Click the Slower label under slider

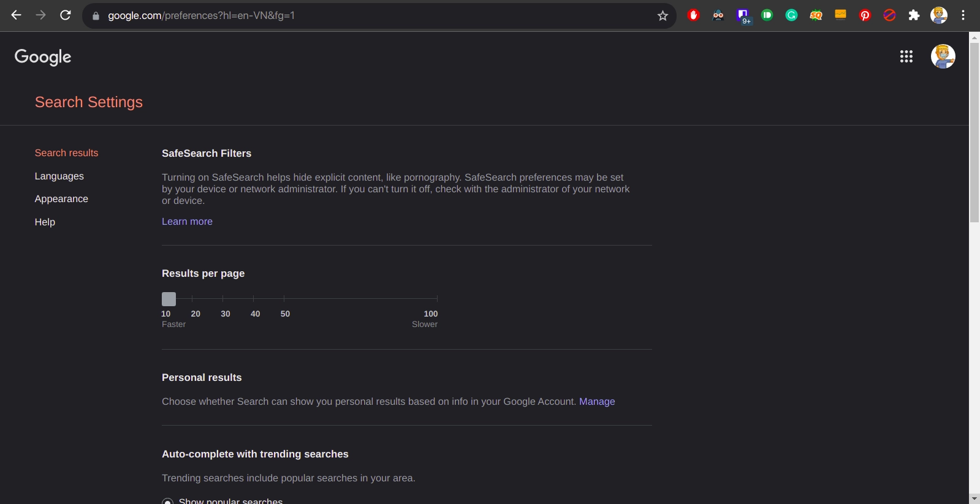pyautogui.click(x=425, y=324)
